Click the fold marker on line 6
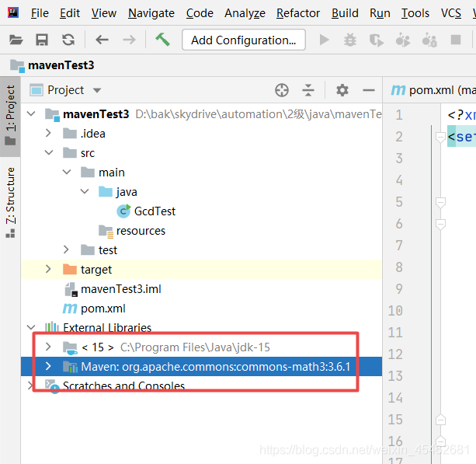Screen dimensions: 476x464 coord(440,224)
